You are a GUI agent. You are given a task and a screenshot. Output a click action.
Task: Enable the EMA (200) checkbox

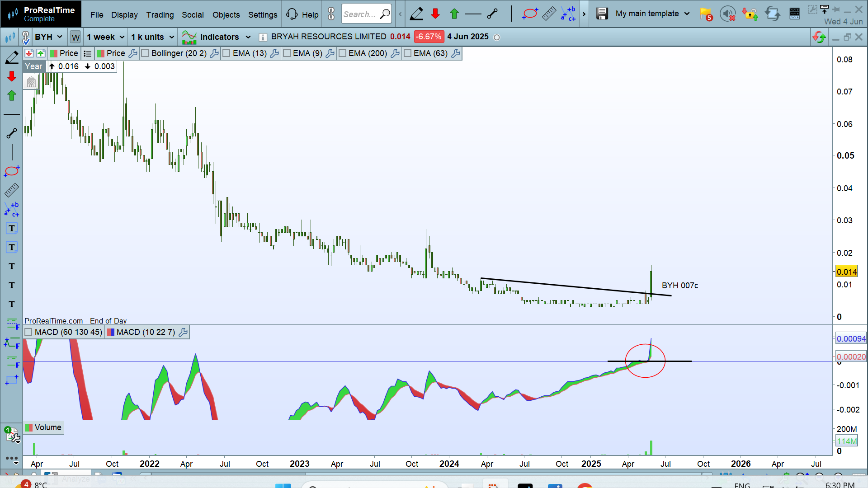(x=342, y=53)
